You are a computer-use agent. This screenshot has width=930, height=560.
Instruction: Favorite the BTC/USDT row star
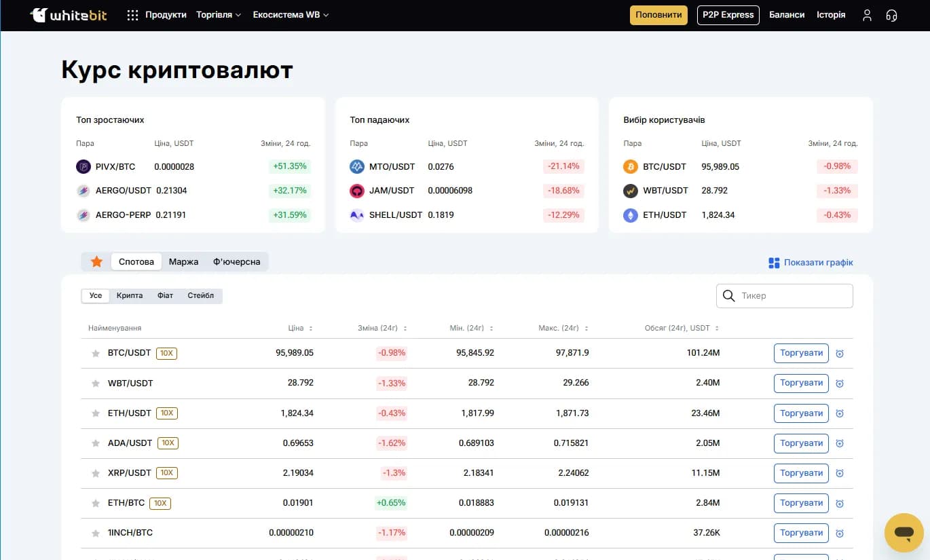(x=96, y=353)
